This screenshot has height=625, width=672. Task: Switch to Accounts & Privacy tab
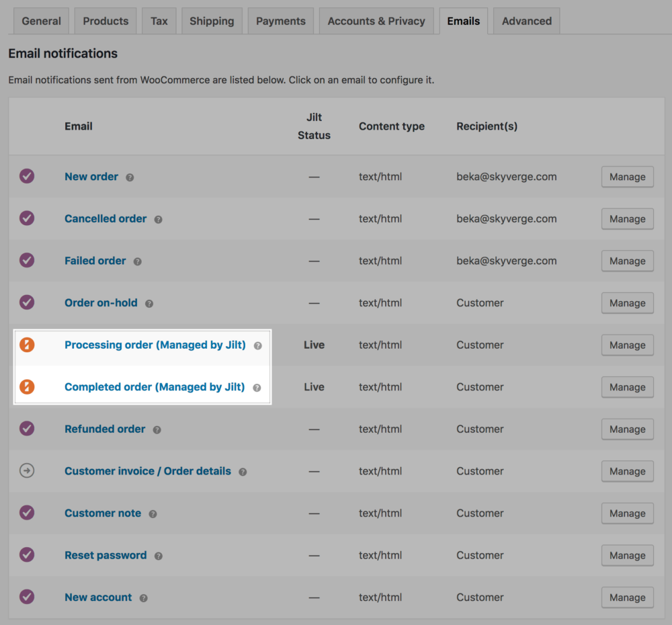(x=376, y=21)
